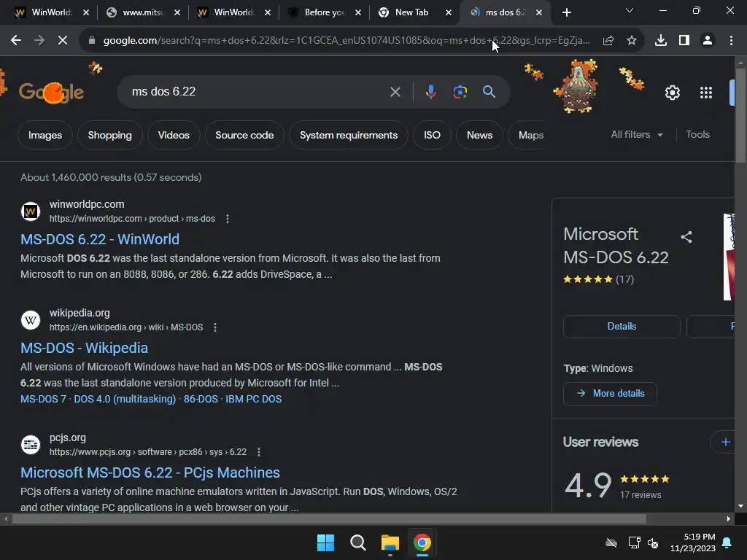Filter results by News

(479, 135)
